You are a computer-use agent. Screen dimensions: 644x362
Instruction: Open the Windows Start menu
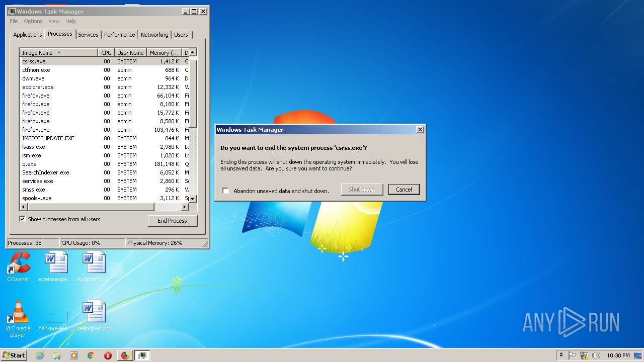point(14,355)
